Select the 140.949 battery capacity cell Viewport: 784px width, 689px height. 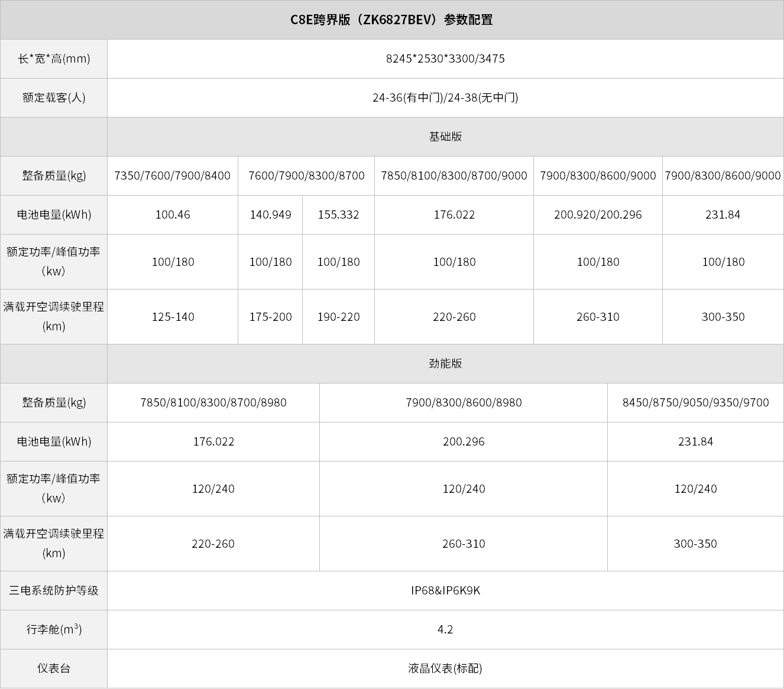(x=270, y=214)
